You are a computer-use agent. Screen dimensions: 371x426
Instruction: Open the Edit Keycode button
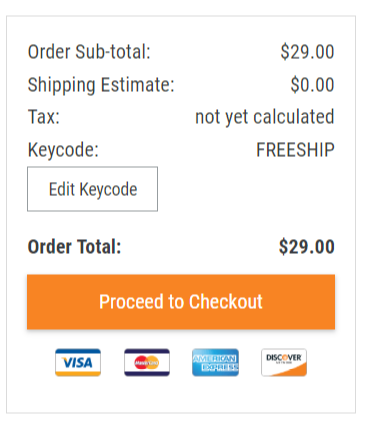[92, 189]
